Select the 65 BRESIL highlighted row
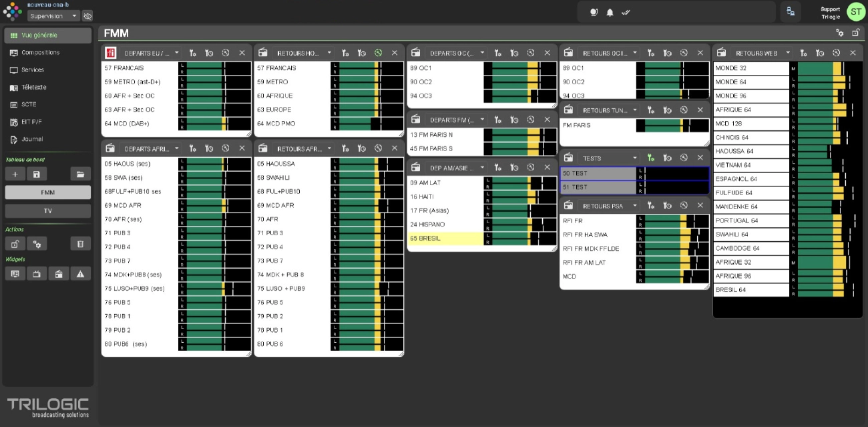The width and height of the screenshot is (868, 427). pos(482,239)
